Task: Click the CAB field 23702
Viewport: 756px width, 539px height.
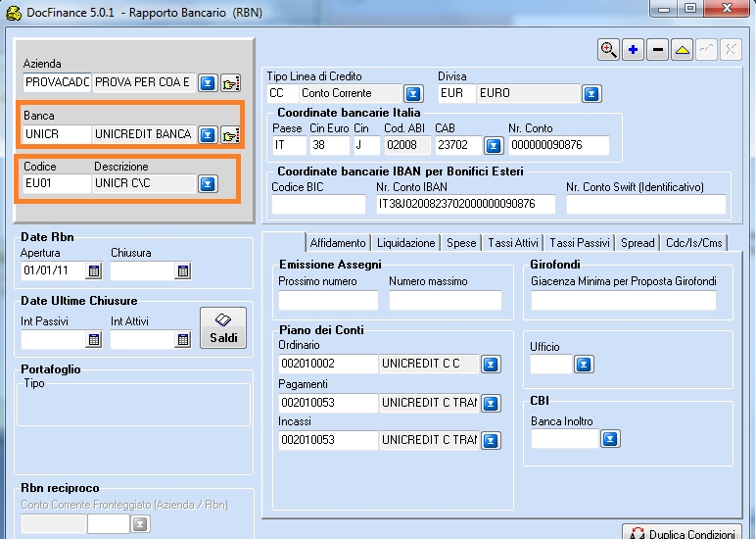Action: pyautogui.click(x=458, y=145)
